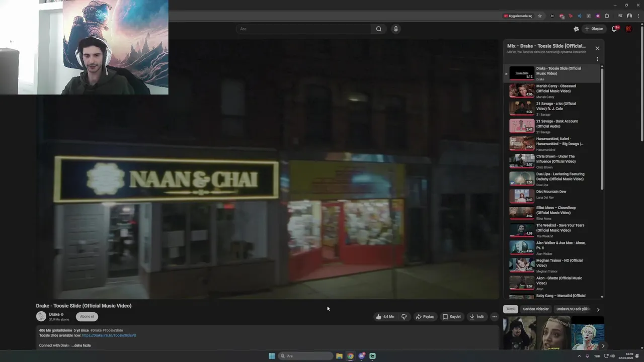644x362 pixels.
Task: Select the Seriden videolar chip
Action: coord(536,309)
